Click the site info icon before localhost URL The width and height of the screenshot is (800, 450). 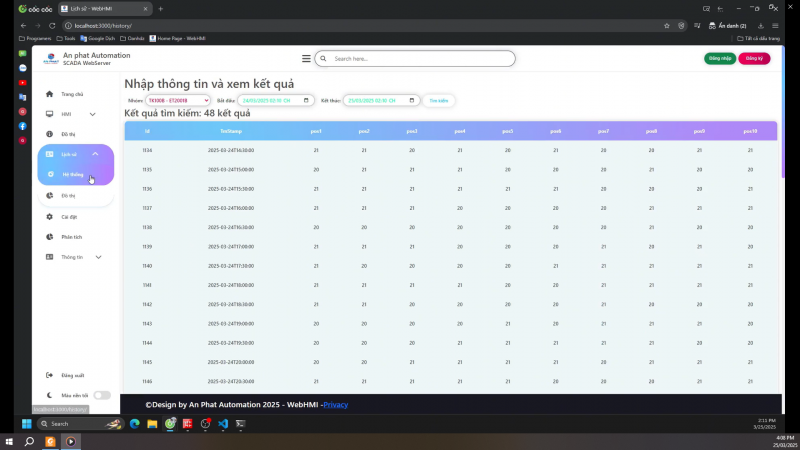(68, 26)
